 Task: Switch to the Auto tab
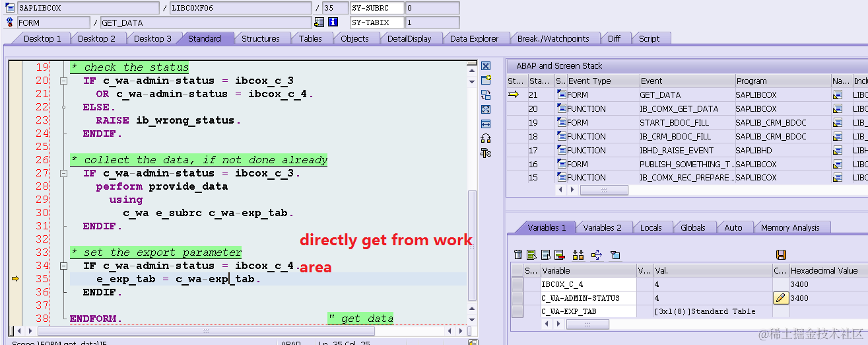(733, 227)
